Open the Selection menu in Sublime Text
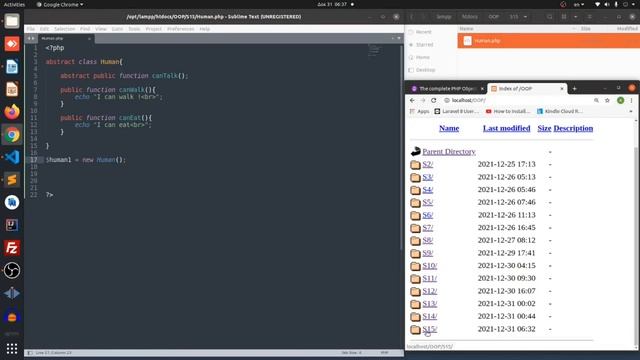Screen dimensions: 640x360 click(64, 29)
